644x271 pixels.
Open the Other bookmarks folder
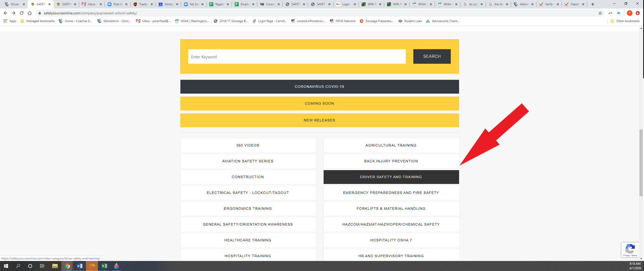(625, 21)
